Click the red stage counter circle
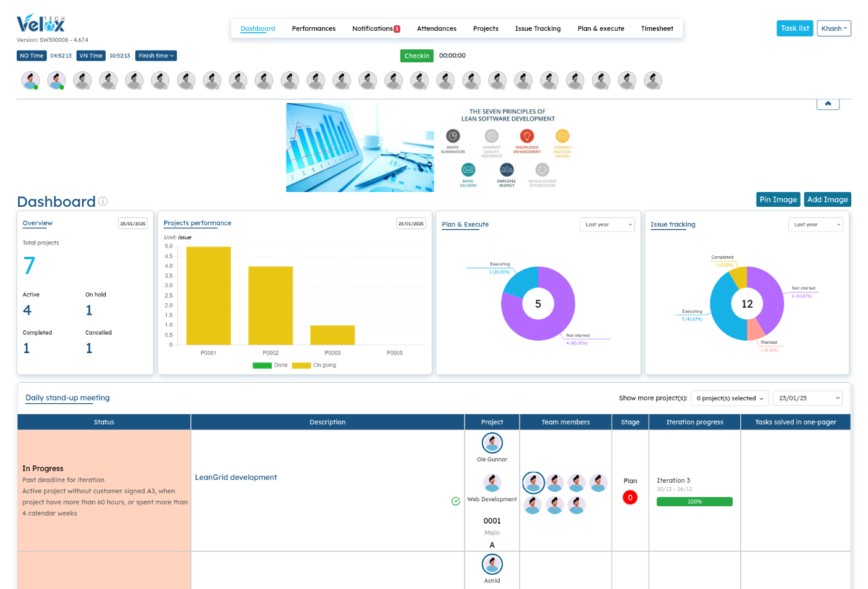 630,498
